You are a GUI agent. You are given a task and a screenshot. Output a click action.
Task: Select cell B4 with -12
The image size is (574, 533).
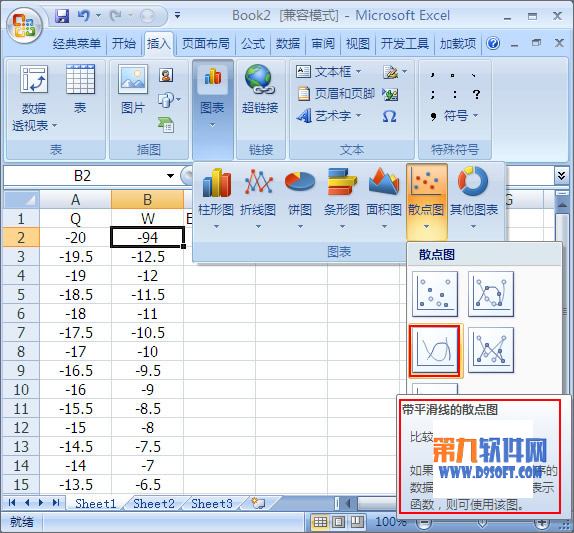pyautogui.click(x=147, y=276)
